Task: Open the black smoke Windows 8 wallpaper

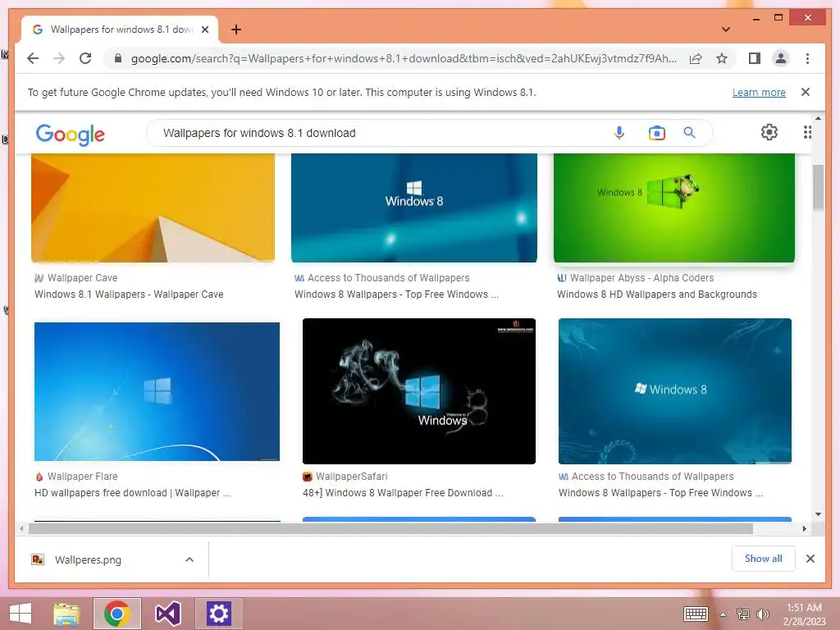Action: coord(419,391)
